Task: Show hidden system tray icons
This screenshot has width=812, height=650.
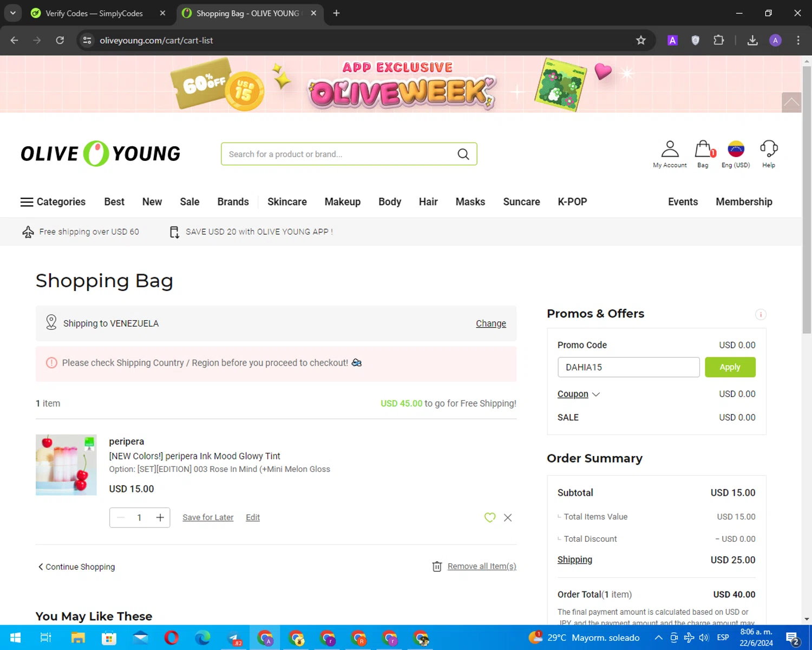Action: pyautogui.click(x=658, y=638)
